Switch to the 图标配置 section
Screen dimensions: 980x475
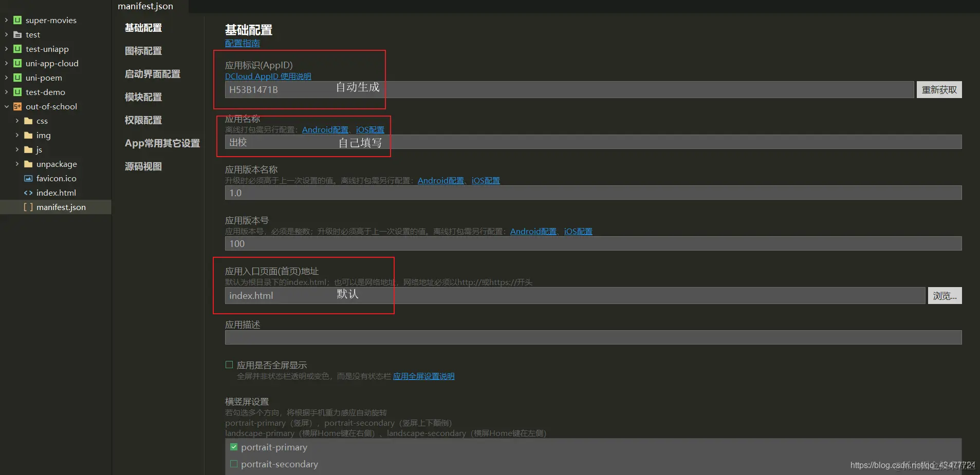(144, 51)
